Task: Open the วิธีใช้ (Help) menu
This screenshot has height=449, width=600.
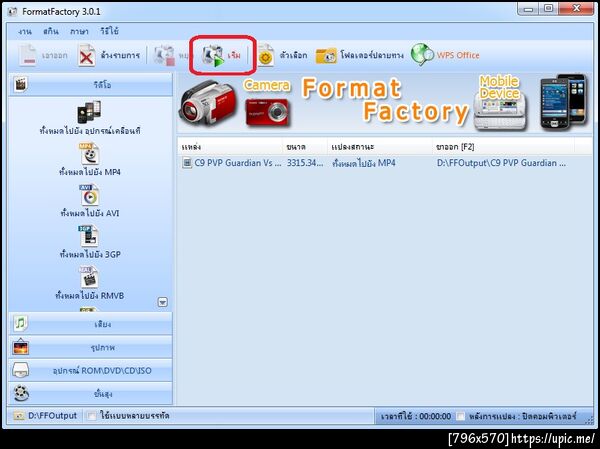Action: pos(109,31)
